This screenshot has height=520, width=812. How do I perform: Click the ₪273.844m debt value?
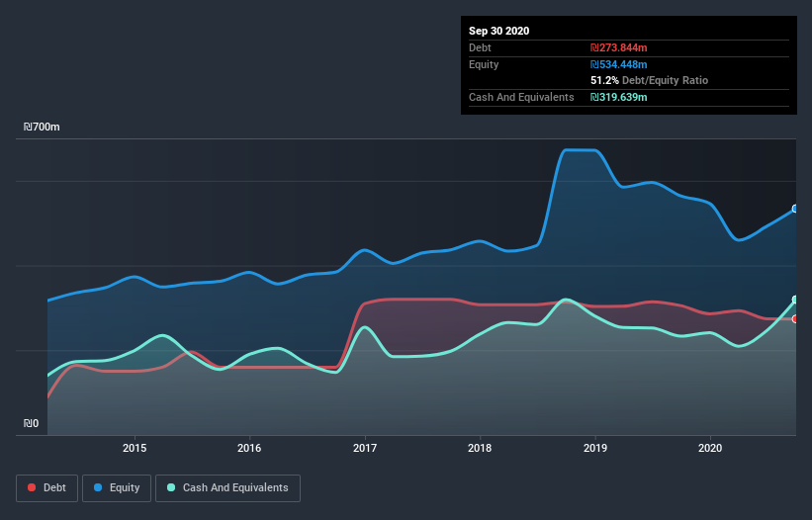(619, 47)
